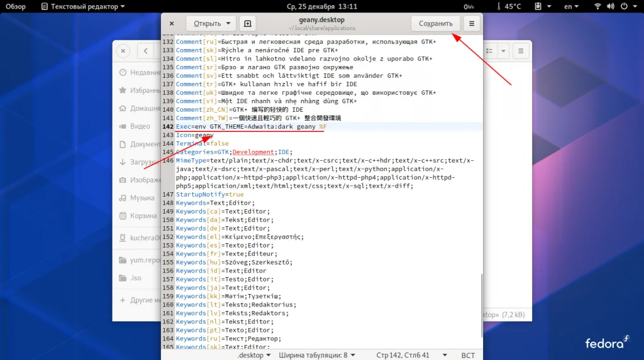Click the StartupNotify=true line
Viewport: 644px width, 360px height.
[210, 195]
